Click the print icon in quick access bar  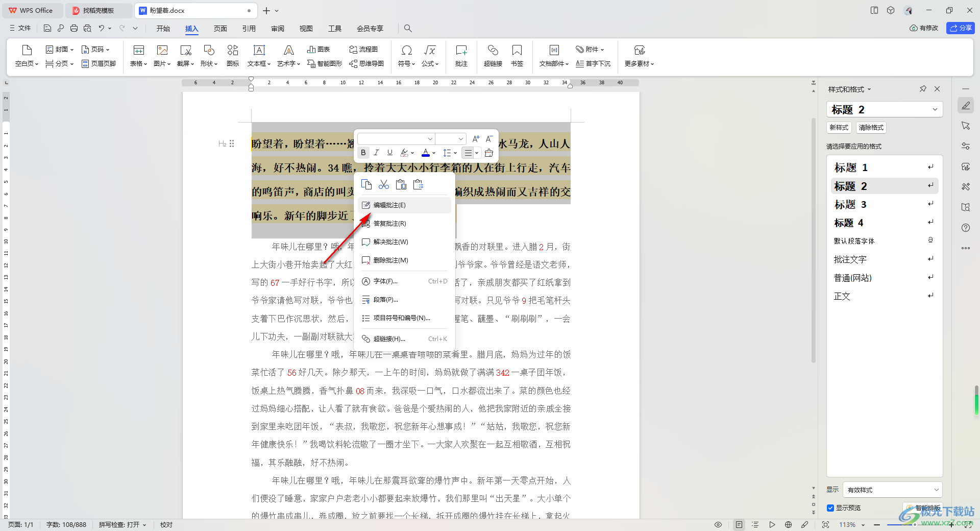point(74,29)
